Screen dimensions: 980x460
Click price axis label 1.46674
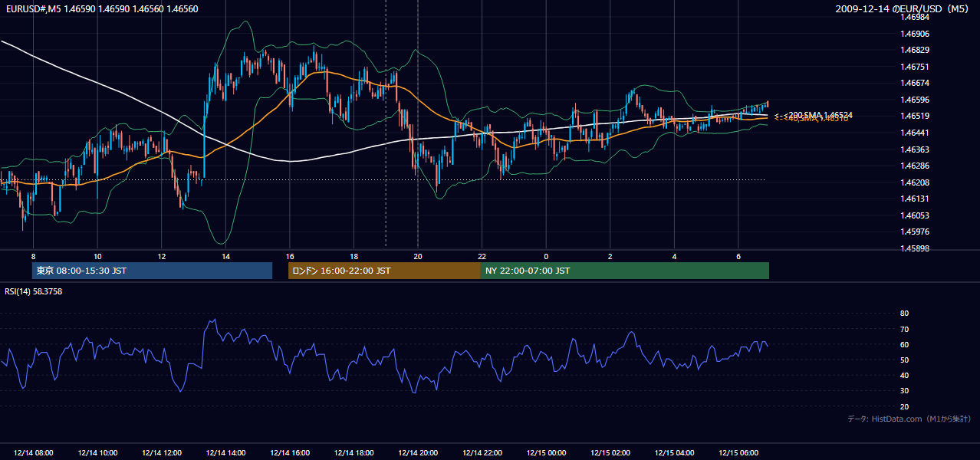pos(914,83)
